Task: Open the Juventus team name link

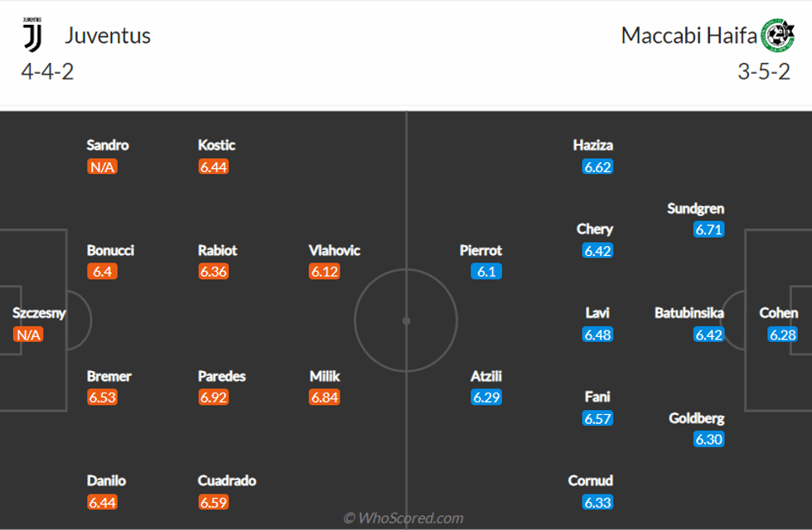Action: [x=108, y=36]
